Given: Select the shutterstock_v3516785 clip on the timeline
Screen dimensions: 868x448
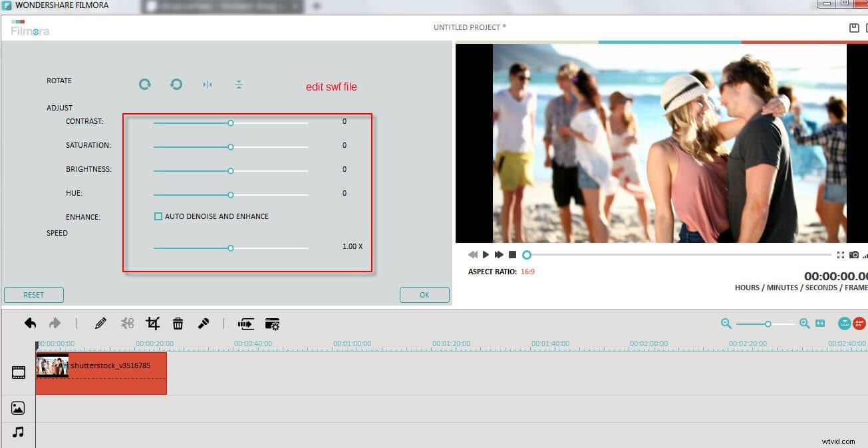Looking at the screenshot, I should click(100, 373).
